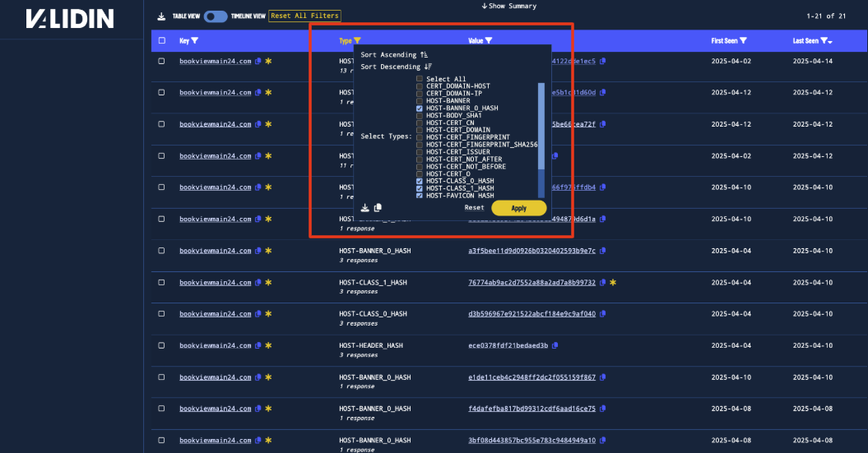Select the row with hash f4dafefba817bd99312cdf6aad16ce75

pyautogui.click(x=161, y=409)
